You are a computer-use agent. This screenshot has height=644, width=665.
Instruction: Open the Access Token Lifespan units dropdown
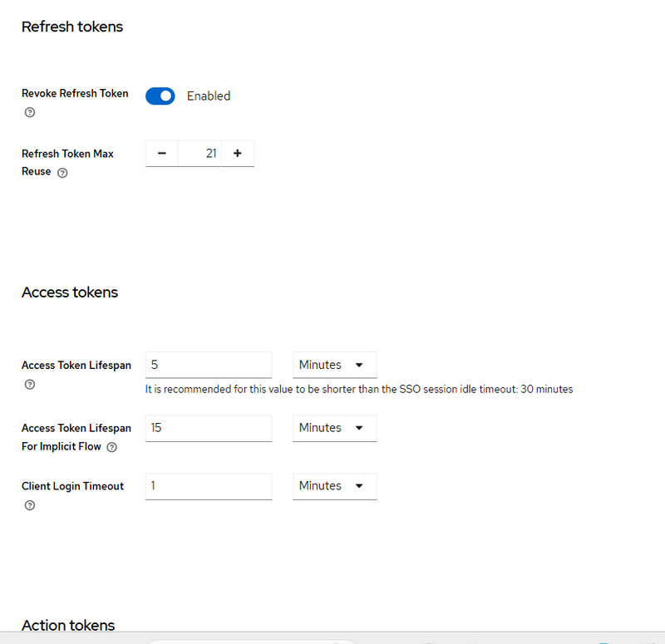[334, 365]
